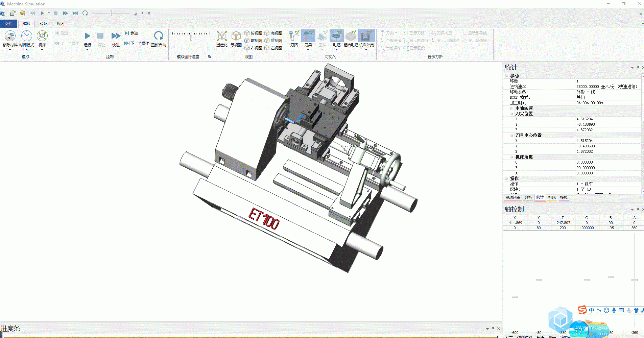
Task: Open the 毛坯 visibility dropdown arrow
Action: pos(337,50)
